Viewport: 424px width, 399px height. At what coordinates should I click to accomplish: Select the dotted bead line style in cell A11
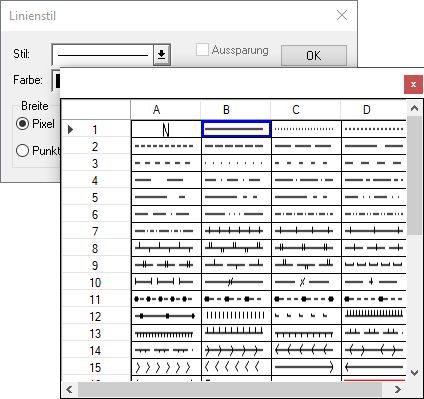[166, 299]
